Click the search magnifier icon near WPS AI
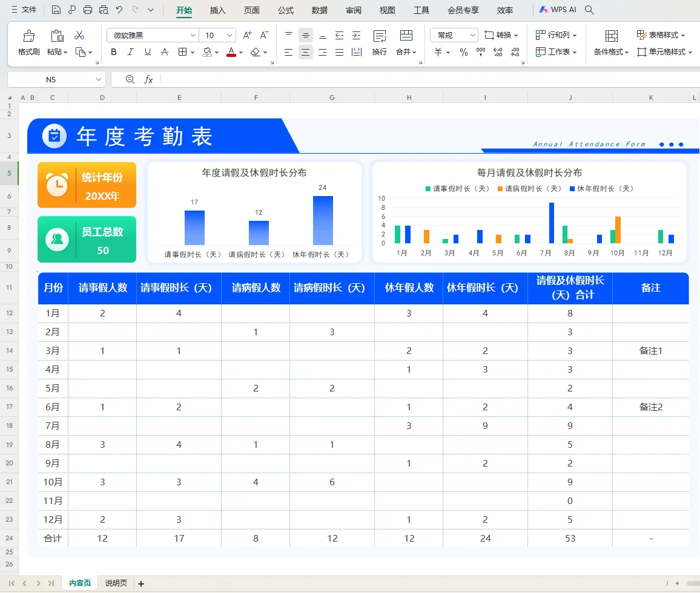This screenshot has height=593, width=700. (x=589, y=10)
